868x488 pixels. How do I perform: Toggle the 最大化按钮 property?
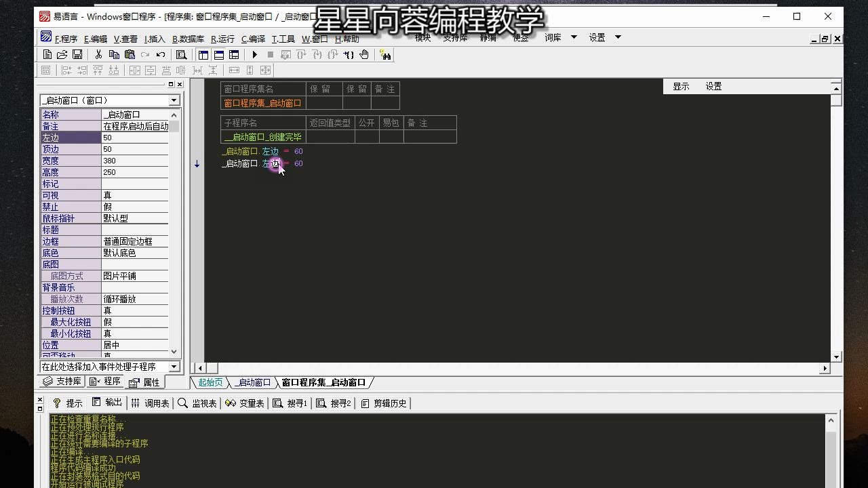[x=135, y=322]
